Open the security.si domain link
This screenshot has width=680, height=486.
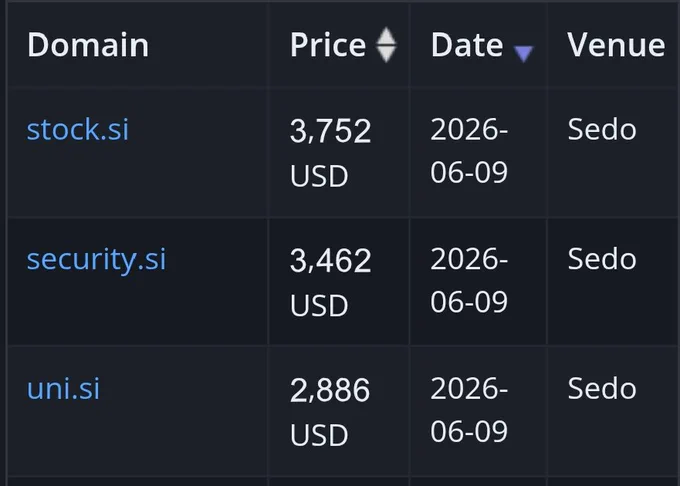tap(96, 260)
